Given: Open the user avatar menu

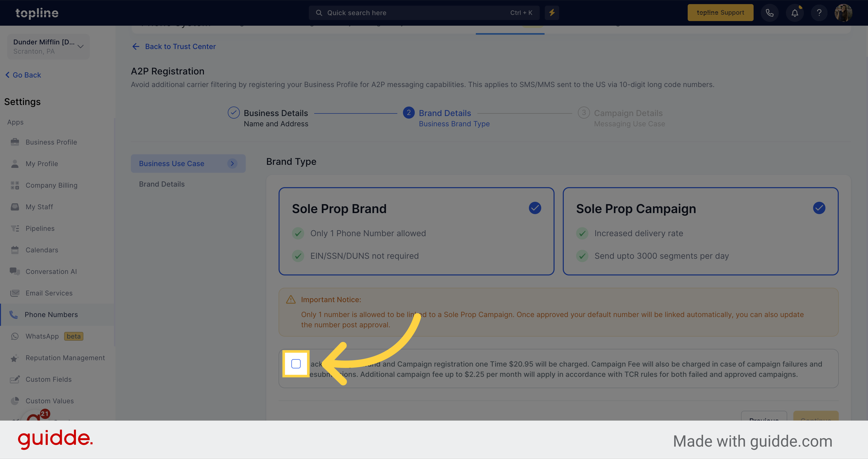Looking at the screenshot, I should (x=843, y=13).
